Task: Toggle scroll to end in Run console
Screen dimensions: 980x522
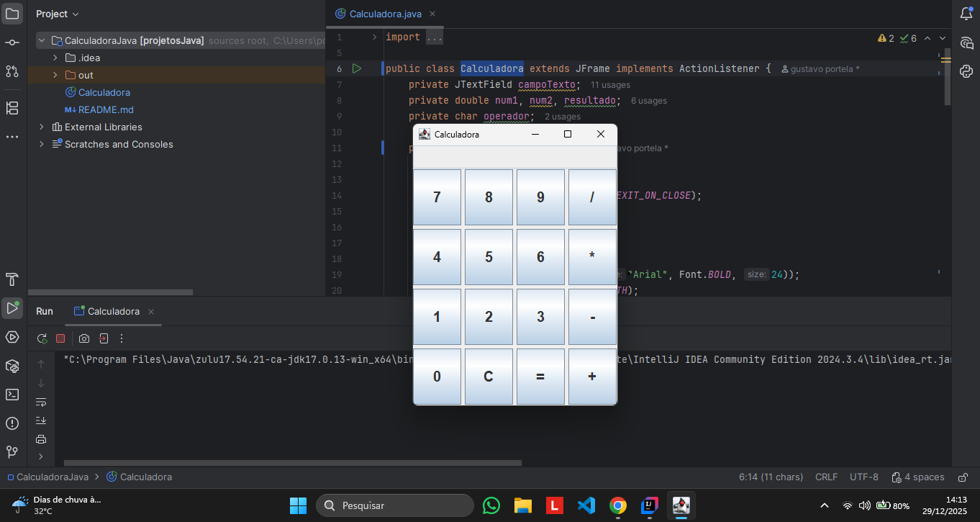Action: [41, 420]
